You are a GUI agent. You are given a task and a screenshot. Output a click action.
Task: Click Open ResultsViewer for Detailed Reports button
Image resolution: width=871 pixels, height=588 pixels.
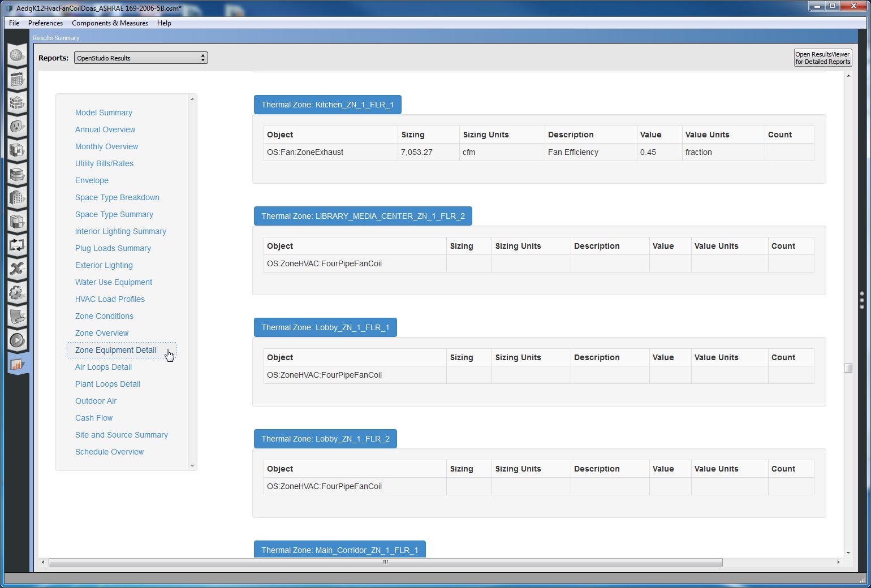[x=822, y=58]
